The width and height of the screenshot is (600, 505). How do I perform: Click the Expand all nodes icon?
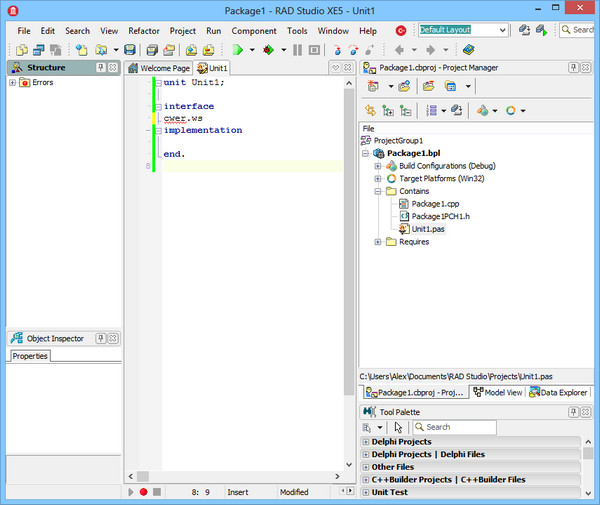(x=389, y=110)
